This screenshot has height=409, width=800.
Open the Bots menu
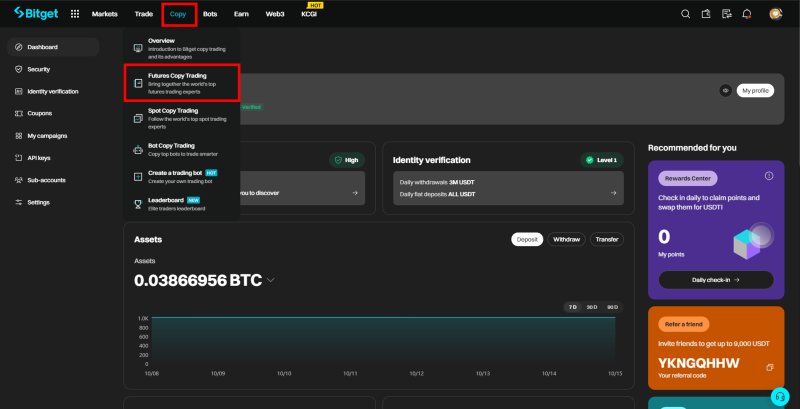tap(210, 14)
